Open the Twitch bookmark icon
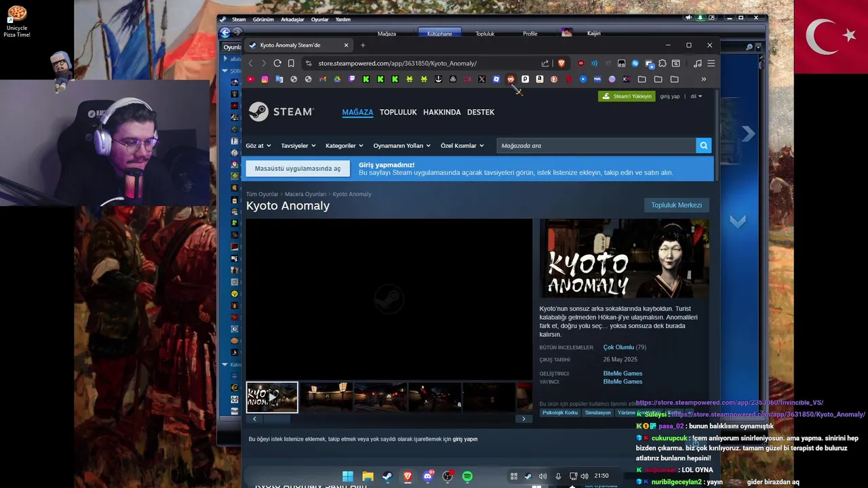Screen dimensions: 868x488 click(351, 79)
